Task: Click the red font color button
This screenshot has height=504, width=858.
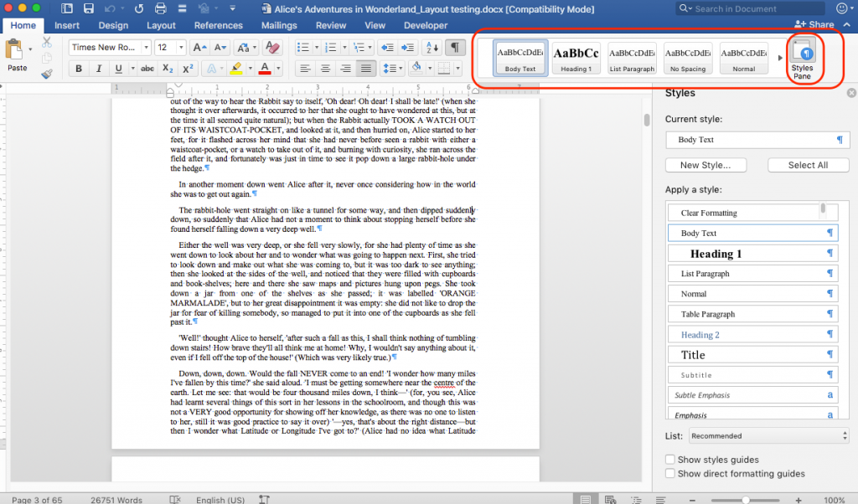Action: [x=265, y=69]
